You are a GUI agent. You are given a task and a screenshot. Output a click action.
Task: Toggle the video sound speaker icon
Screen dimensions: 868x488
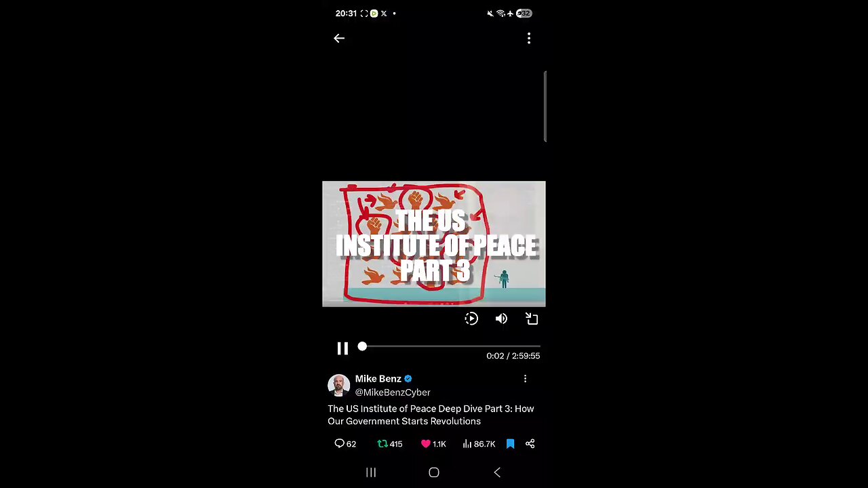(501, 319)
